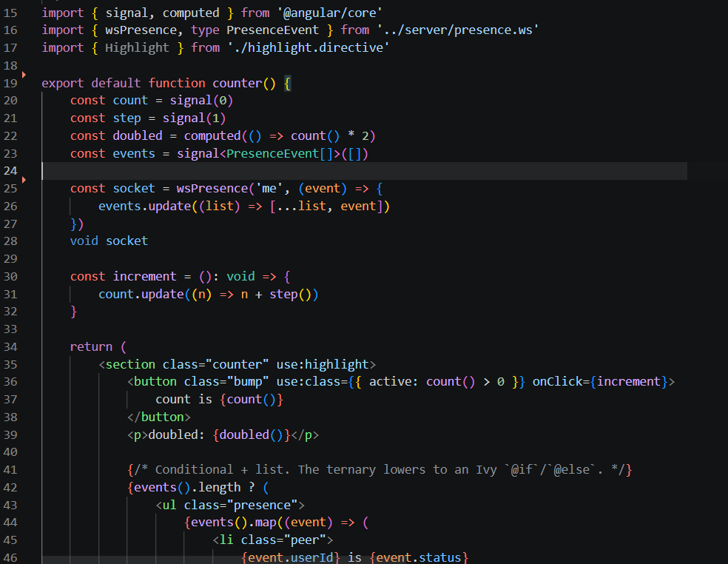Viewport: 728px width, 564px height.
Task: Click the './highlight.directive' import path
Action: pos(309,48)
